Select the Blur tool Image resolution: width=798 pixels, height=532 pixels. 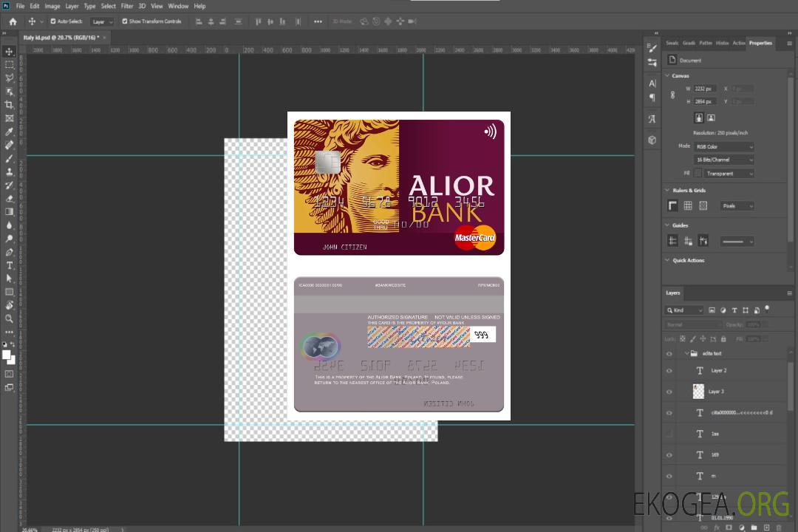(9, 225)
